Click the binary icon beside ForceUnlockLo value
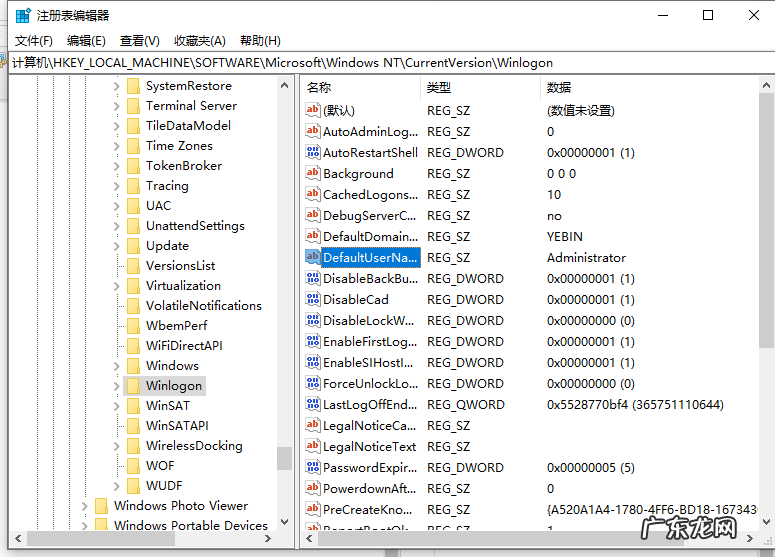Screen dimensions: 775x557 pyautogui.click(x=312, y=383)
